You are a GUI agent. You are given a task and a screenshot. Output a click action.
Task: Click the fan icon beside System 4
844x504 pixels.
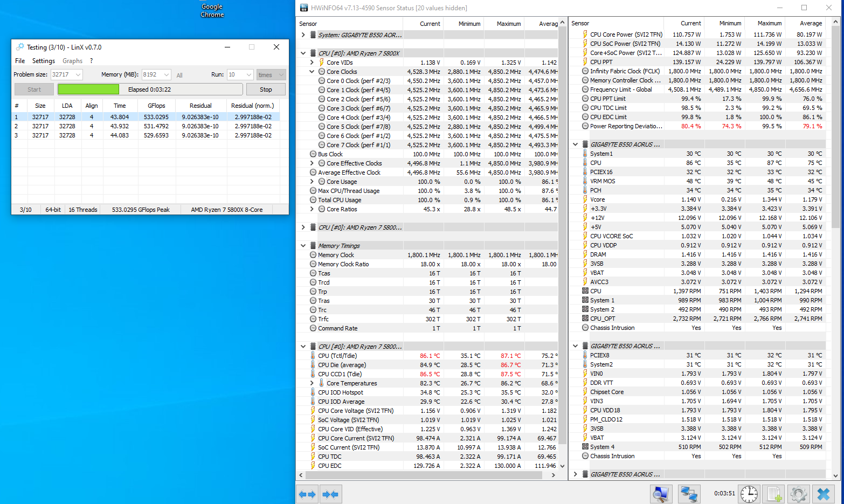(585, 447)
